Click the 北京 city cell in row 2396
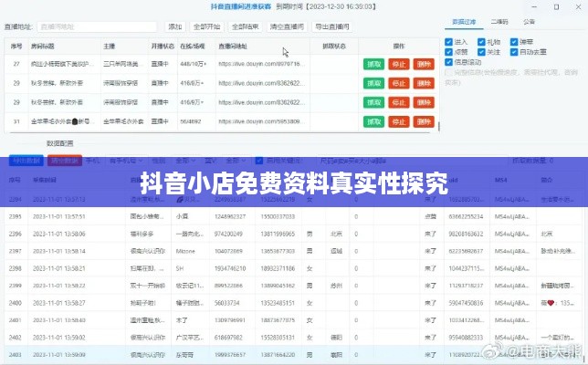 [x=336, y=234]
